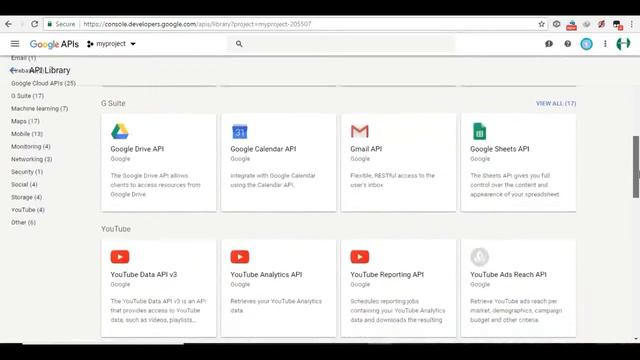This screenshot has height=360, width=640.
Task: Click the YouTube Reporting API play icon
Action: pos(360,257)
